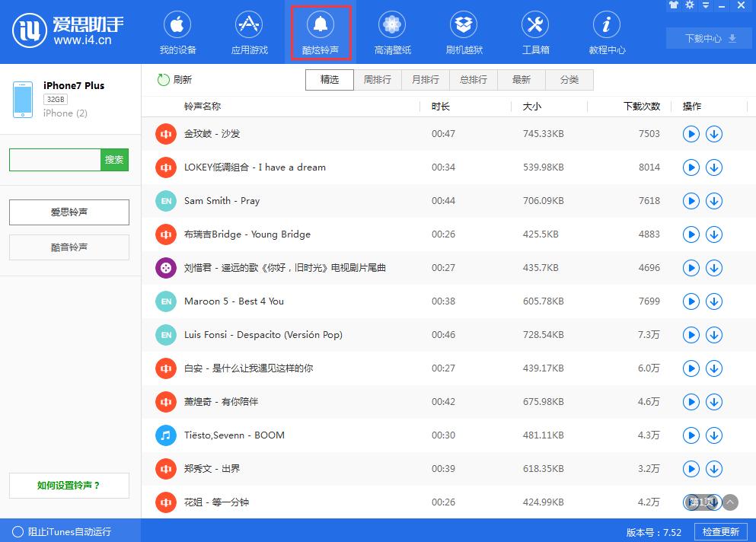Switch to the 周排行 weekly ranking tab
The image size is (756, 542).
(378, 79)
